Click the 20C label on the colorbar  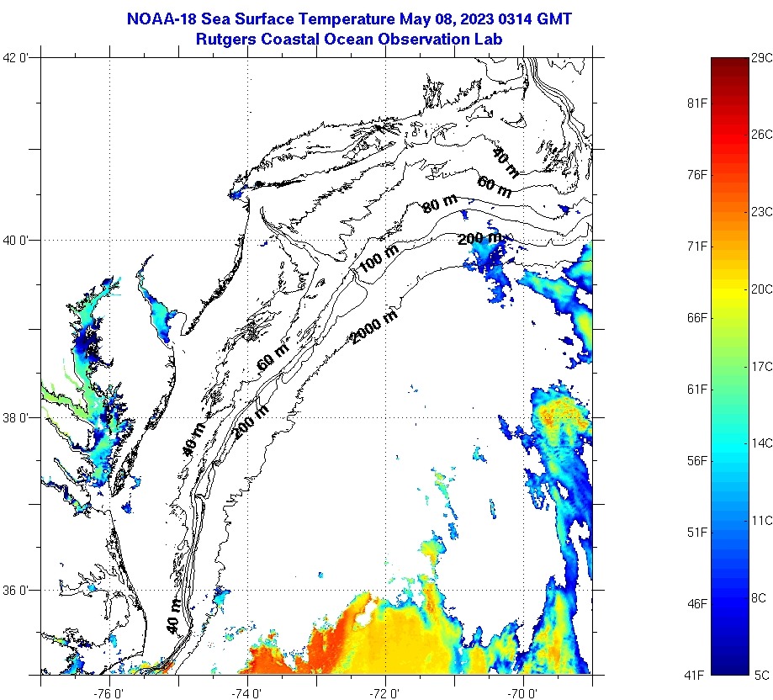point(762,289)
